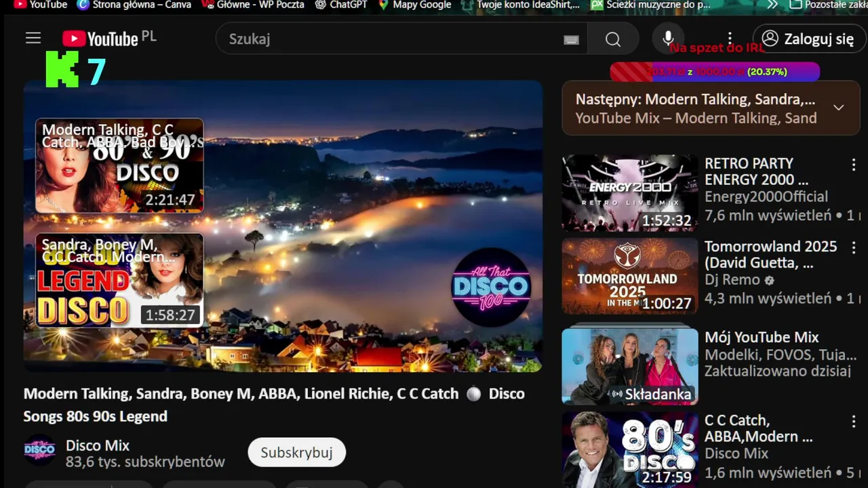The height and width of the screenshot is (488, 868).
Task: Open settings three-dot menu near Zaloguj
Action: pos(730,39)
